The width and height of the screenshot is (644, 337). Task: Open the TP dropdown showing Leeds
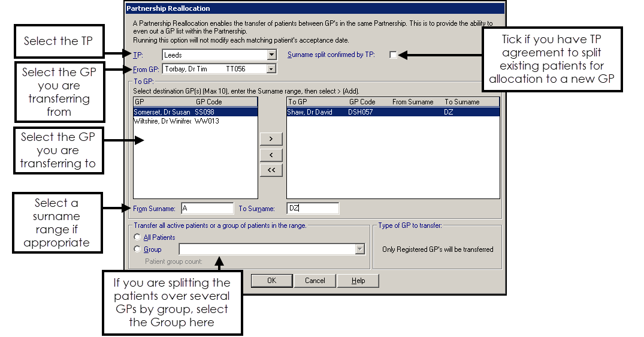[x=271, y=55]
